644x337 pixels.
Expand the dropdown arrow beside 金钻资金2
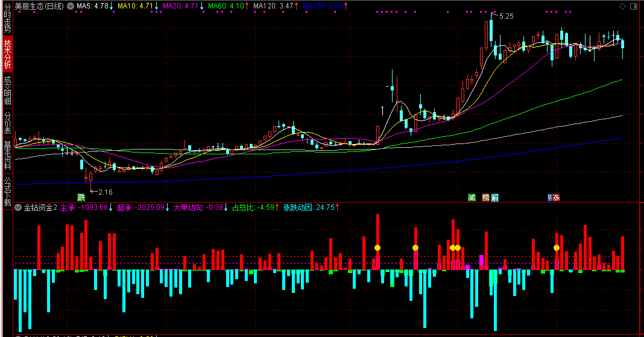coord(18,208)
